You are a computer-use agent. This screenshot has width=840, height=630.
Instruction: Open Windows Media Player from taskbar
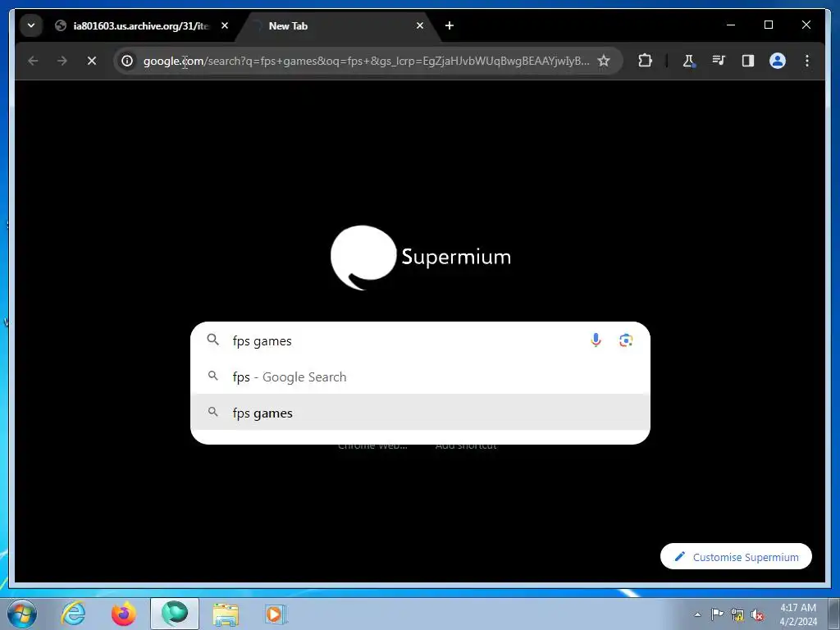pos(276,614)
